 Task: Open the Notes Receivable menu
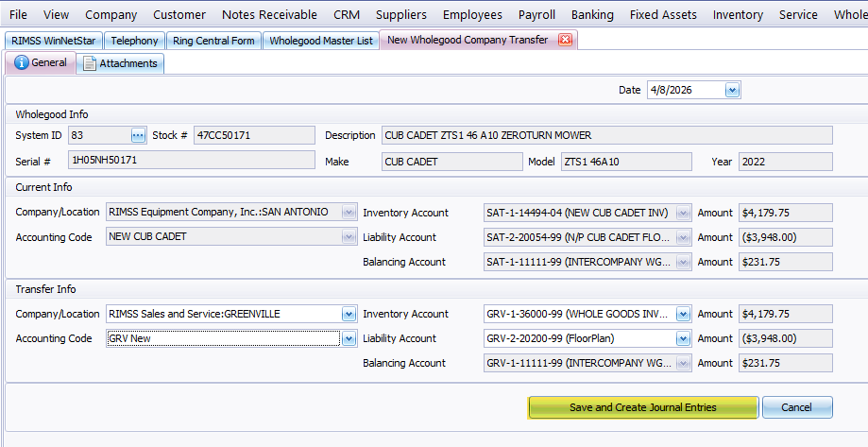point(269,14)
